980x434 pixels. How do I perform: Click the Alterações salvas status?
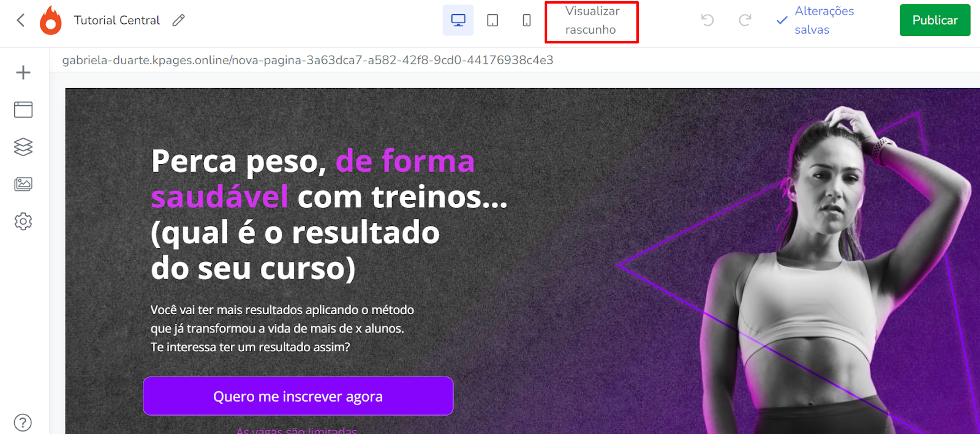tap(815, 20)
